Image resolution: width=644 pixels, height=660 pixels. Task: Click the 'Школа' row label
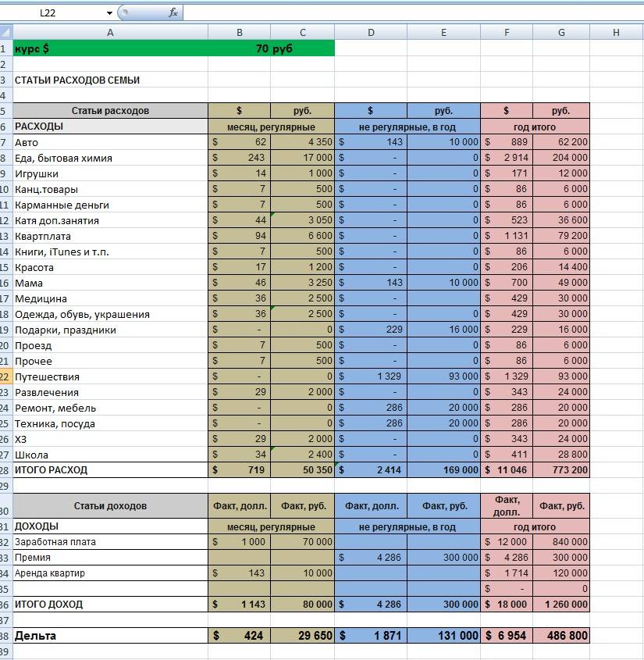[x=110, y=455]
